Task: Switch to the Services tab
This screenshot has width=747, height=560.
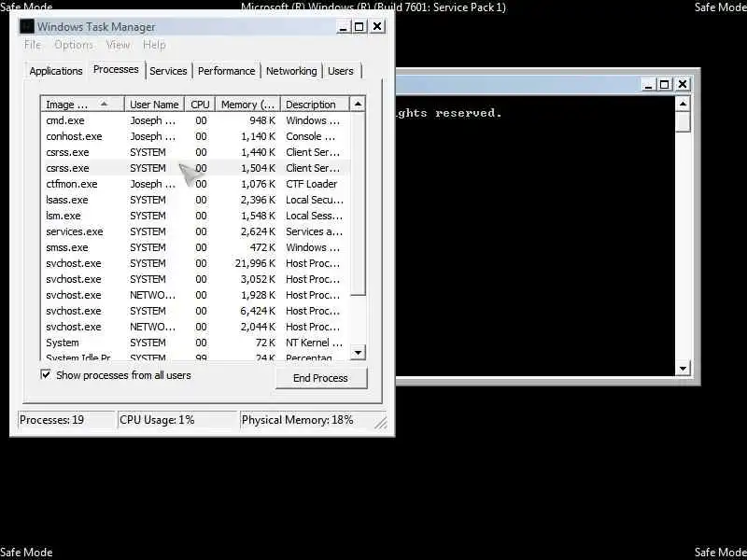Action: (168, 71)
